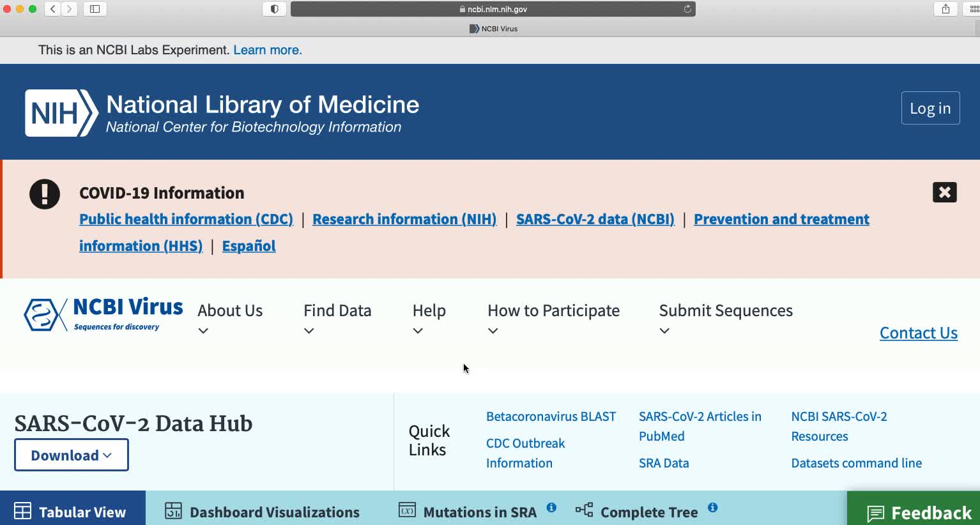This screenshot has height=525, width=980.
Task: Open SRA Data quick link
Action: click(x=664, y=463)
